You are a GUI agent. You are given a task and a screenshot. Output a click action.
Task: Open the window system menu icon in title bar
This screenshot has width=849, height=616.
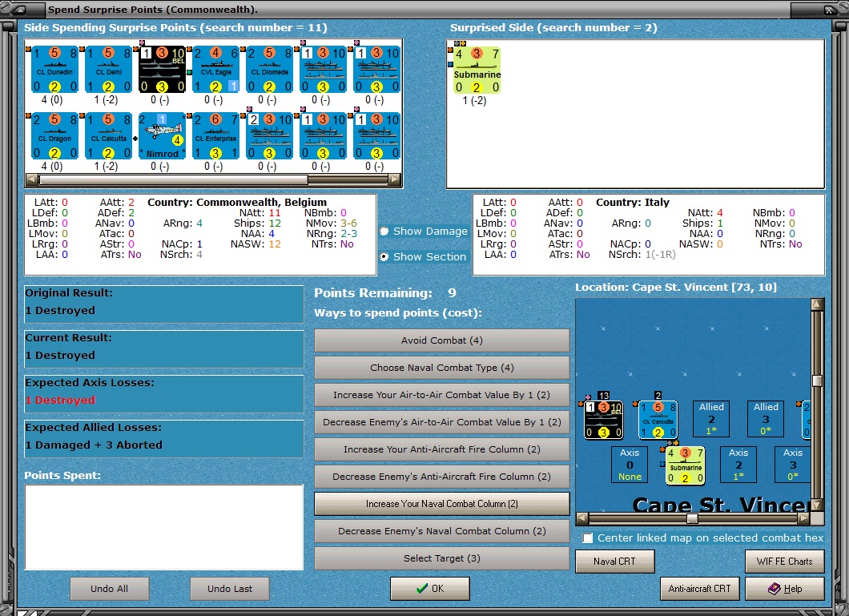[19, 9]
